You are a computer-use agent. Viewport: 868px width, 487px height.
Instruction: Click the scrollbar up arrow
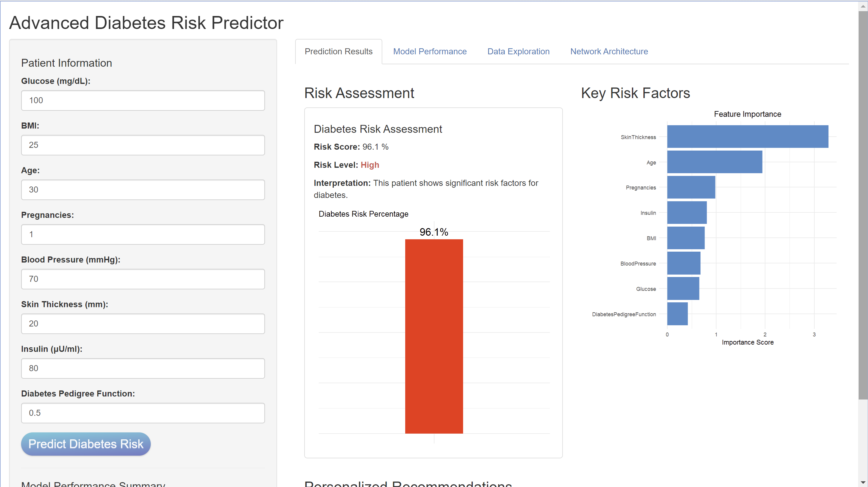(863, 6)
